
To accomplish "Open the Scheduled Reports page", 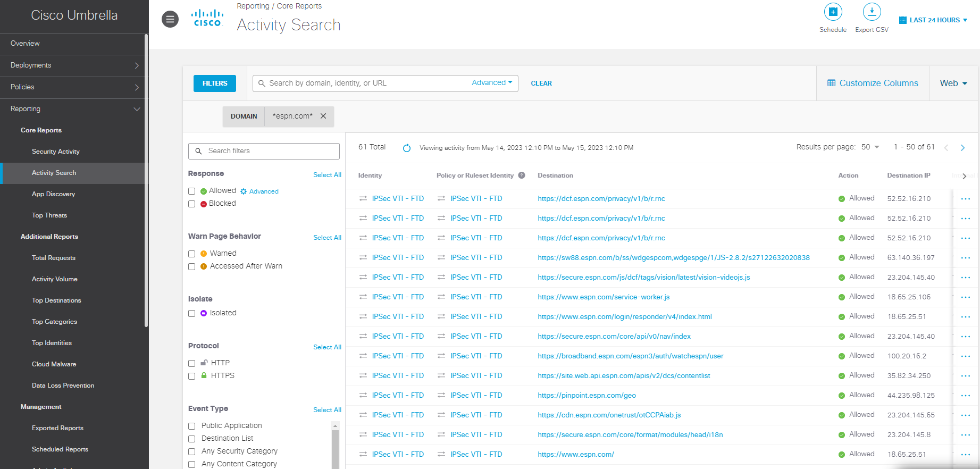I will pyautogui.click(x=60, y=449).
